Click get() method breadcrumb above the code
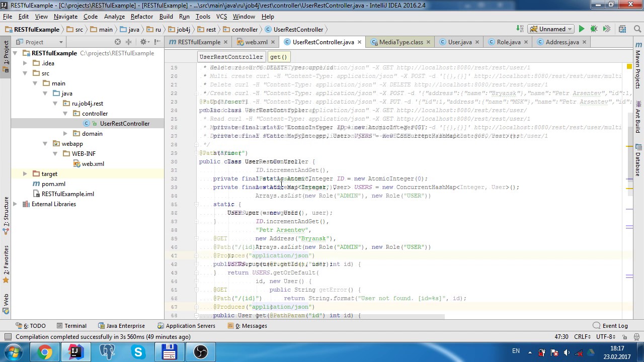 [x=278, y=57]
